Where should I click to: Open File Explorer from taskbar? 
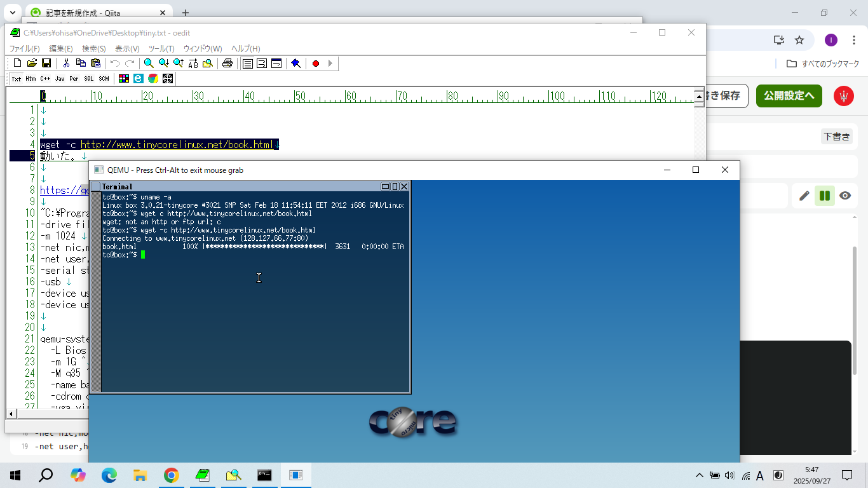click(x=140, y=475)
